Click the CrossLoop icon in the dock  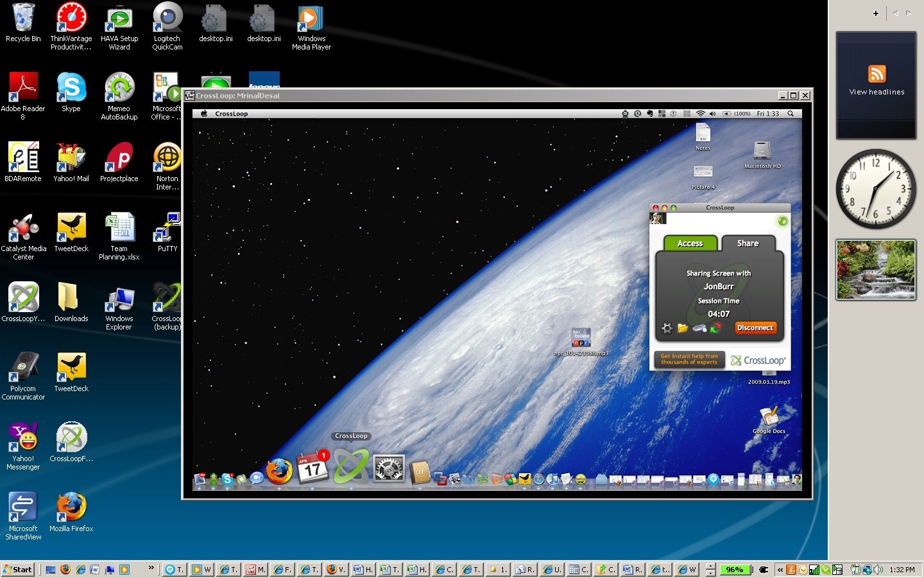click(351, 467)
